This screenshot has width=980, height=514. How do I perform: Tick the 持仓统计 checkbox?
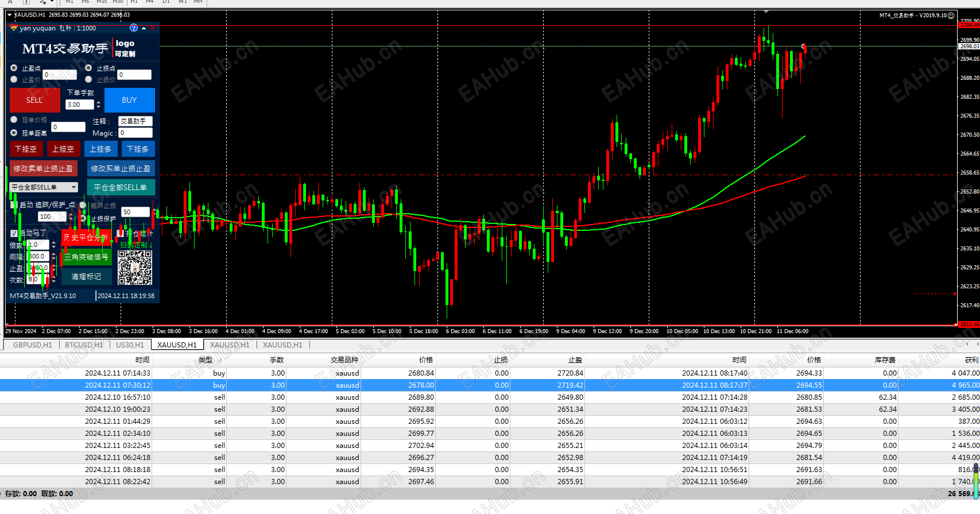point(120,233)
